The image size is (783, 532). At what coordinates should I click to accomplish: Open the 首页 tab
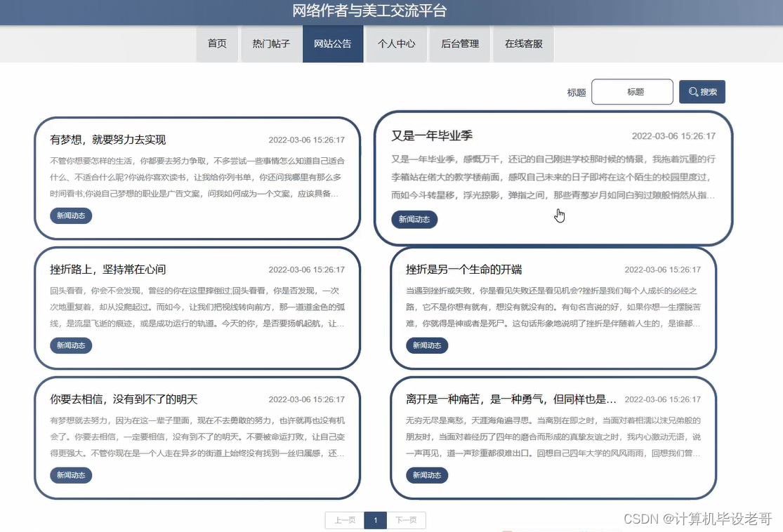point(217,44)
